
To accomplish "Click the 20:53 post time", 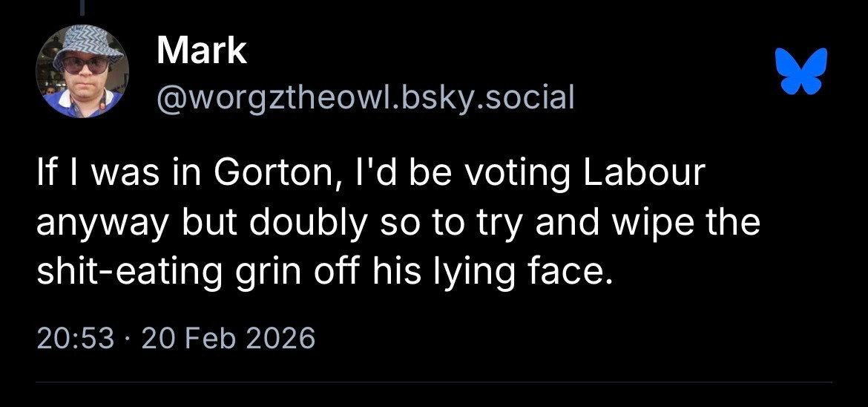I will [x=75, y=338].
